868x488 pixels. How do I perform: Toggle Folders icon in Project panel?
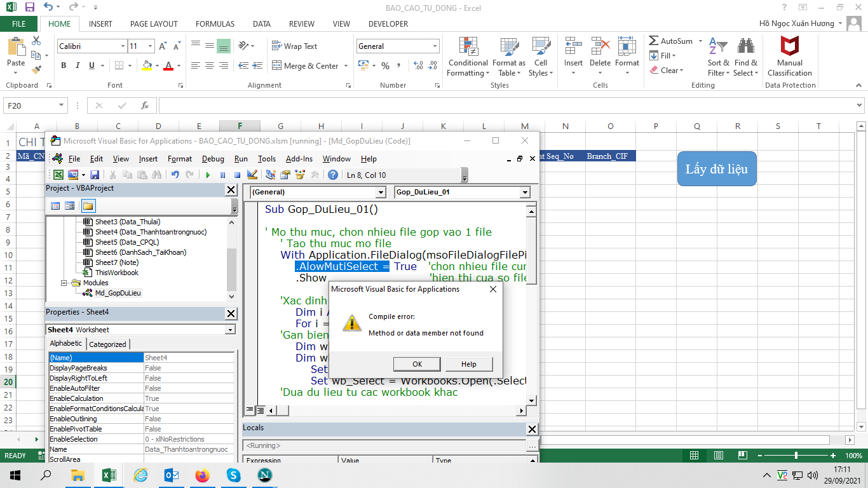click(88, 206)
